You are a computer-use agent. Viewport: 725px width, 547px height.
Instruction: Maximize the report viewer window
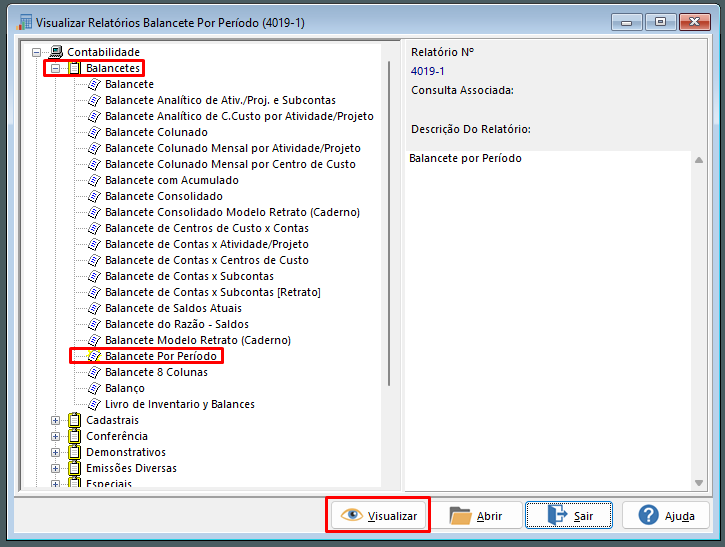click(x=660, y=22)
